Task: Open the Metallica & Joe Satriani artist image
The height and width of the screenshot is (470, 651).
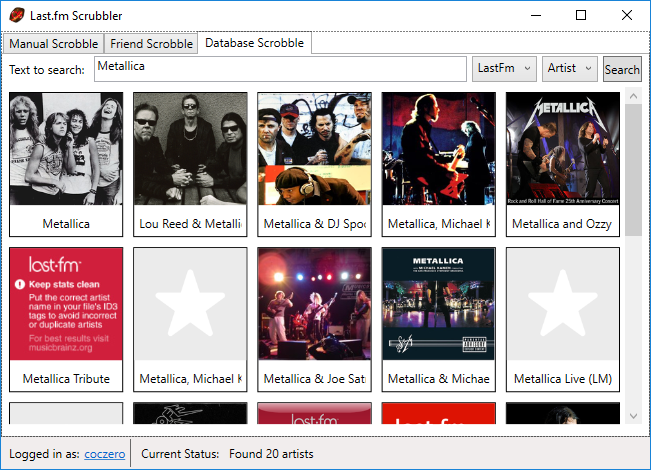Action: pos(314,304)
